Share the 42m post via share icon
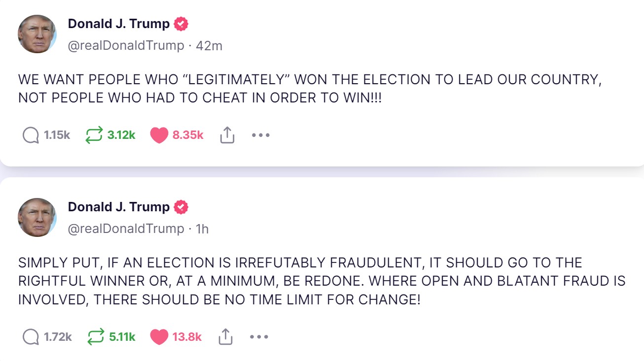Screen dimensions: 644x361 (227, 135)
